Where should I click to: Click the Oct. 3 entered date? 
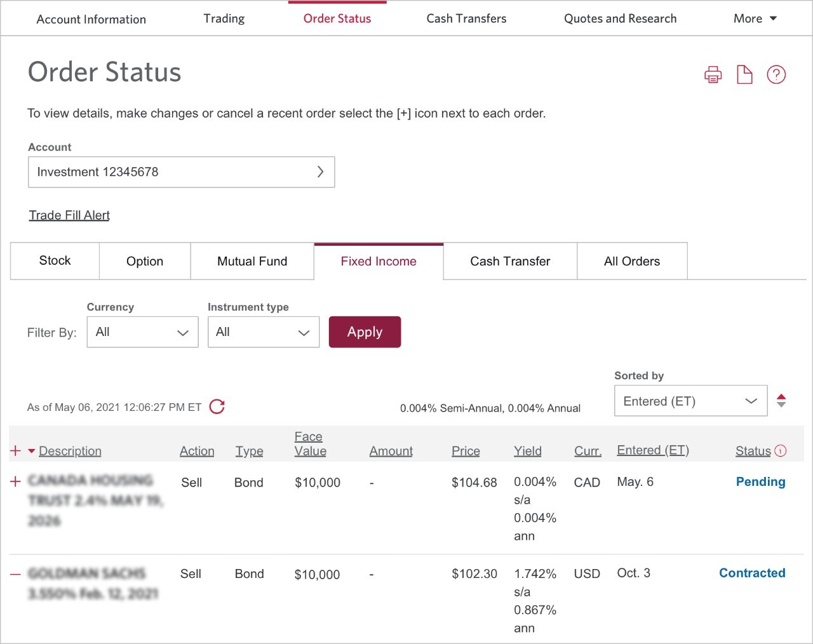tap(633, 573)
